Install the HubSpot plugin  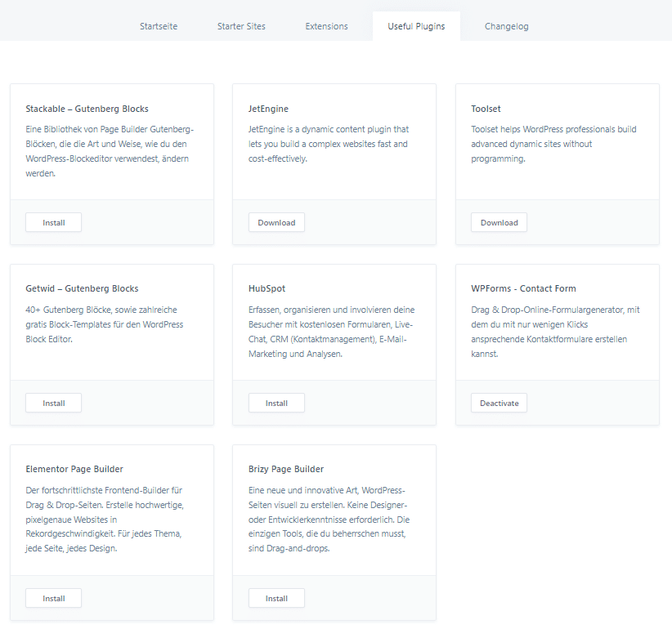pos(276,403)
